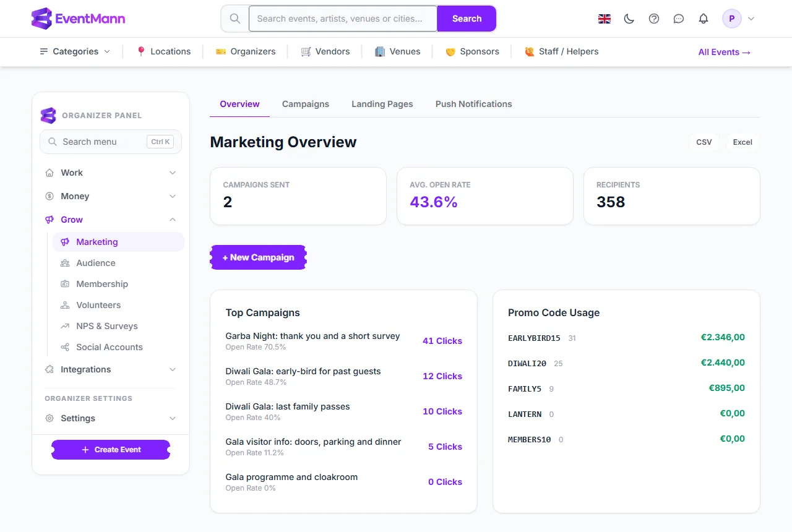
Task: Open the Categories dropdown
Action: pos(75,51)
